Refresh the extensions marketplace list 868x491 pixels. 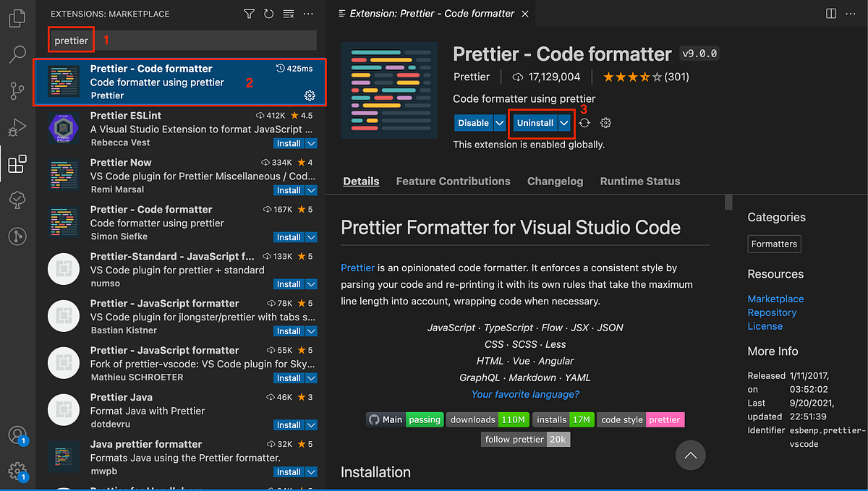(269, 14)
